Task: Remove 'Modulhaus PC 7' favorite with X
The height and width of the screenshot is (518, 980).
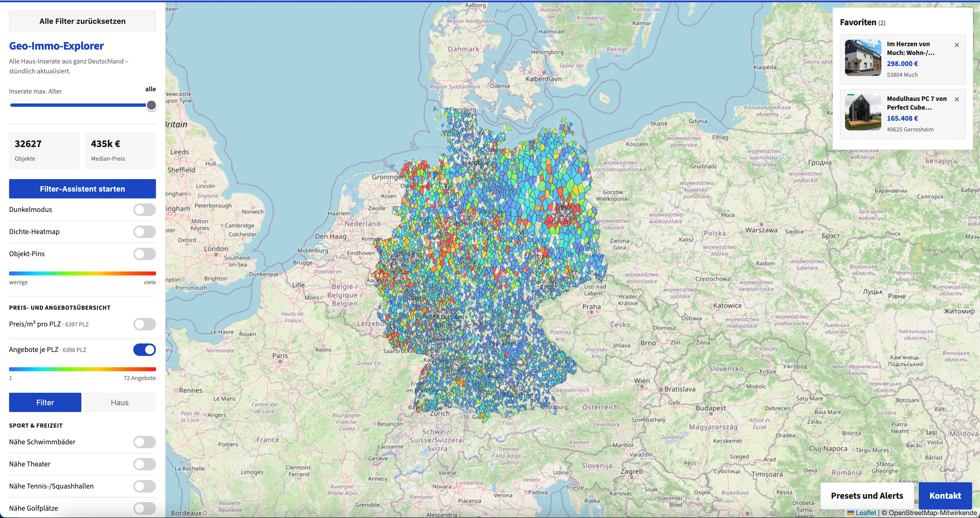Action: [957, 99]
